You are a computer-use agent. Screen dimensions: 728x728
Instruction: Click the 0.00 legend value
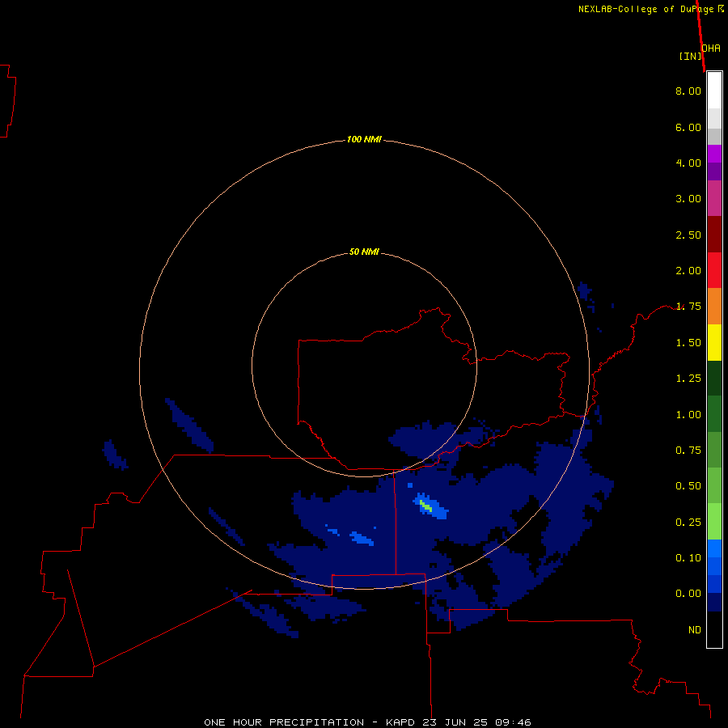pyautogui.click(x=688, y=594)
